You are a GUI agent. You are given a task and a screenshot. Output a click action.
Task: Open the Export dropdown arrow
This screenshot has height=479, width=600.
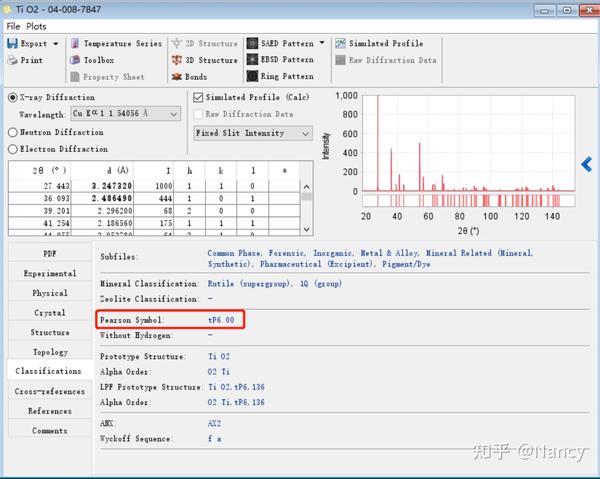pyautogui.click(x=56, y=44)
